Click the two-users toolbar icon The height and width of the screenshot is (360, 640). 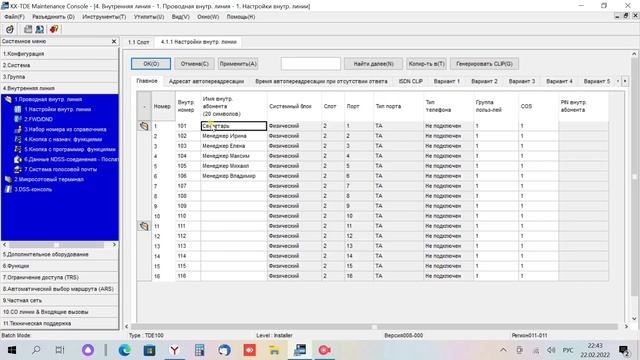[40, 29]
